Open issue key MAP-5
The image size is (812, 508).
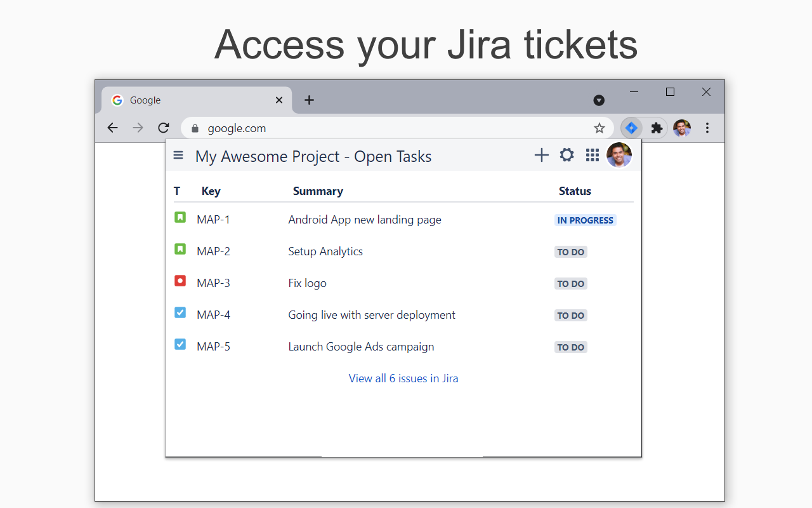coord(213,347)
